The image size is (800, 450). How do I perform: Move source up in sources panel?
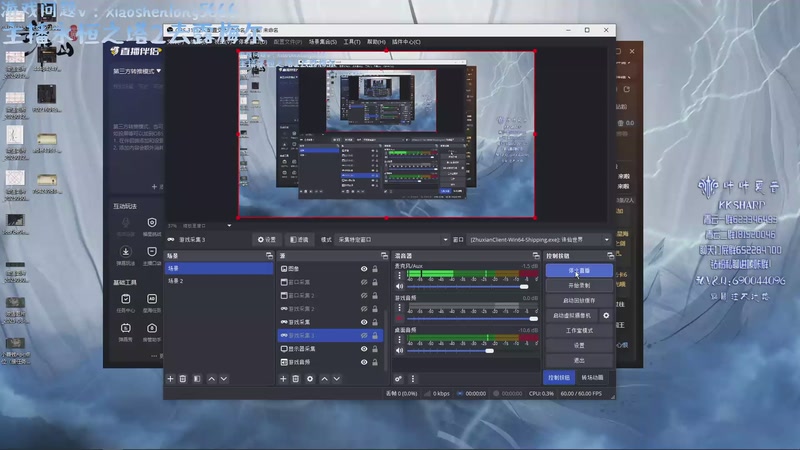(x=324, y=379)
